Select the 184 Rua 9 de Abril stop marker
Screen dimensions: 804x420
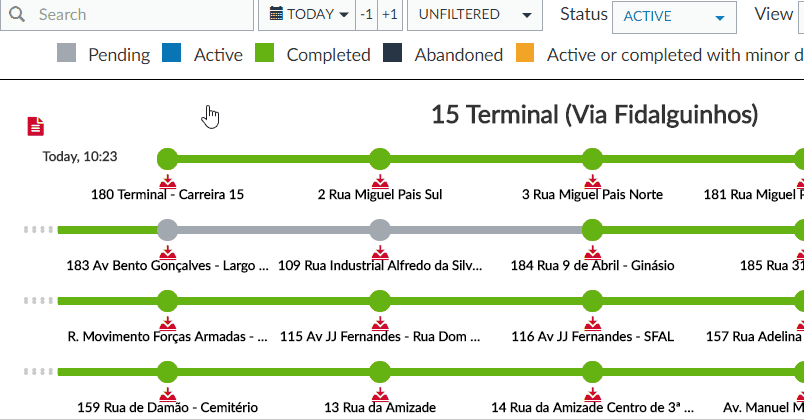[592, 230]
